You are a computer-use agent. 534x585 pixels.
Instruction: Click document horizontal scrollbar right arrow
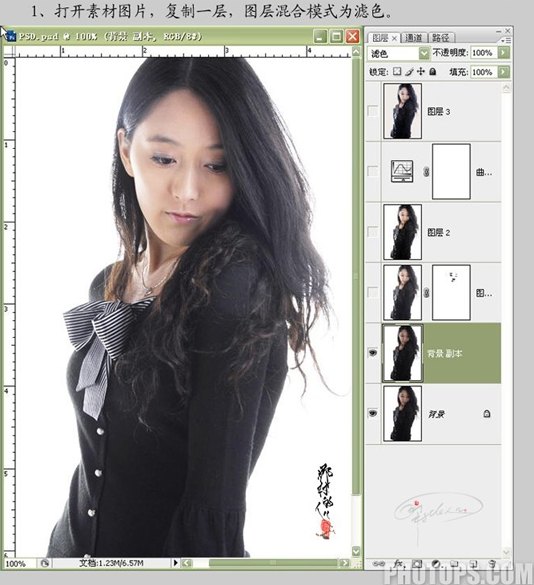click(344, 563)
